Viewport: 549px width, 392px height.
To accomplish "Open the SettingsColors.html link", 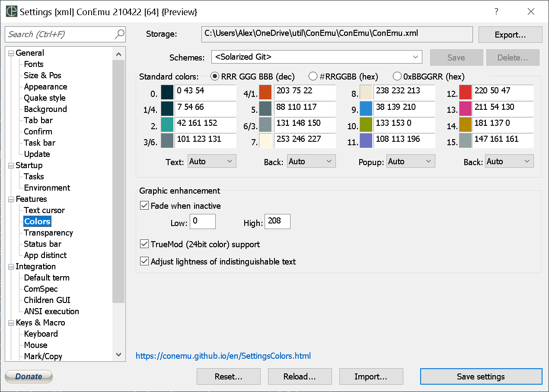I will [x=223, y=356].
